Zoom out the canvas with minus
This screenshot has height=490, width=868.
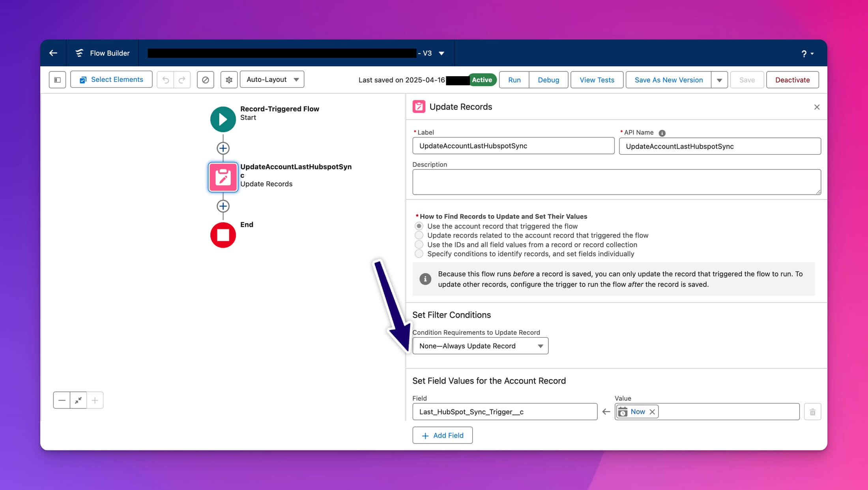point(62,400)
